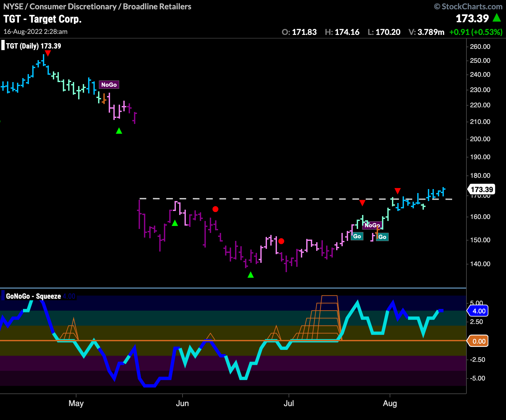This screenshot has height=420, width=506.
Task: Click the Jun label on the date axis
Action: (182, 403)
